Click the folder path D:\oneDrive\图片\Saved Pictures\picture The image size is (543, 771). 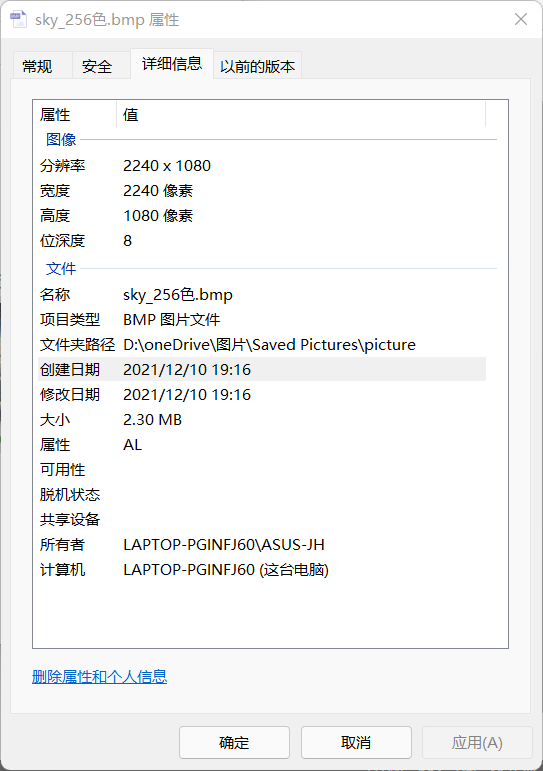pos(269,345)
